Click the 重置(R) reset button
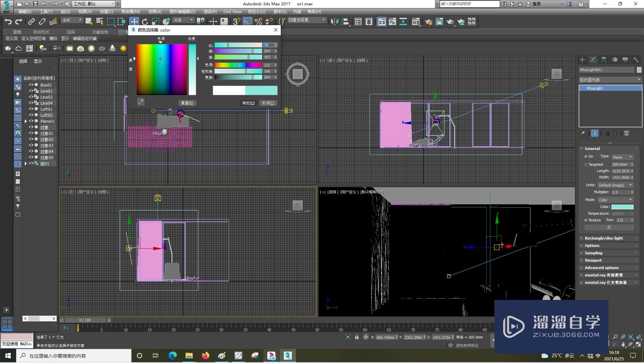This screenshot has width=644, height=363. click(187, 103)
